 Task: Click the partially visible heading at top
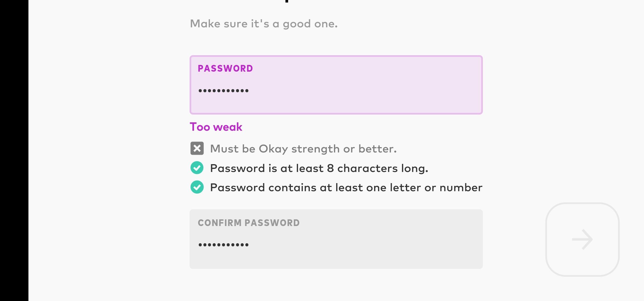pyautogui.click(x=287, y=1)
